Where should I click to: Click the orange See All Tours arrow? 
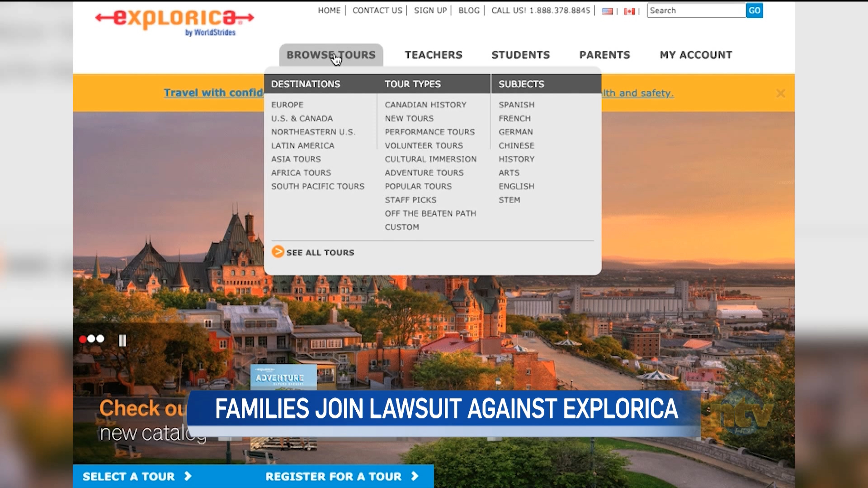click(x=278, y=252)
